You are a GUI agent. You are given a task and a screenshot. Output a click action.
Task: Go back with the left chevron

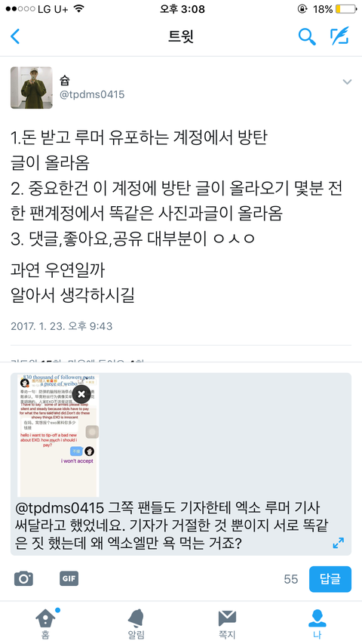pyautogui.click(x=15, y=36)
